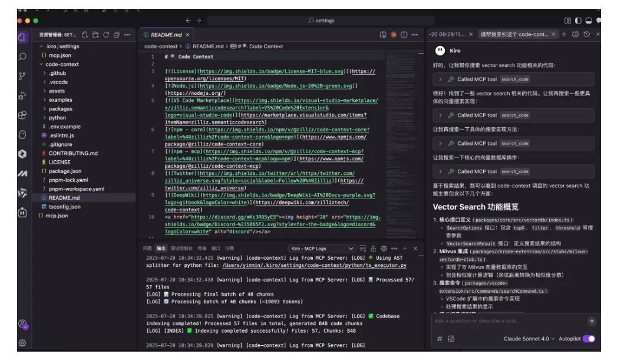The width and height of the screenshot is (624, 364).
Task: Open editor more actions menu
Action: [415, 35]
